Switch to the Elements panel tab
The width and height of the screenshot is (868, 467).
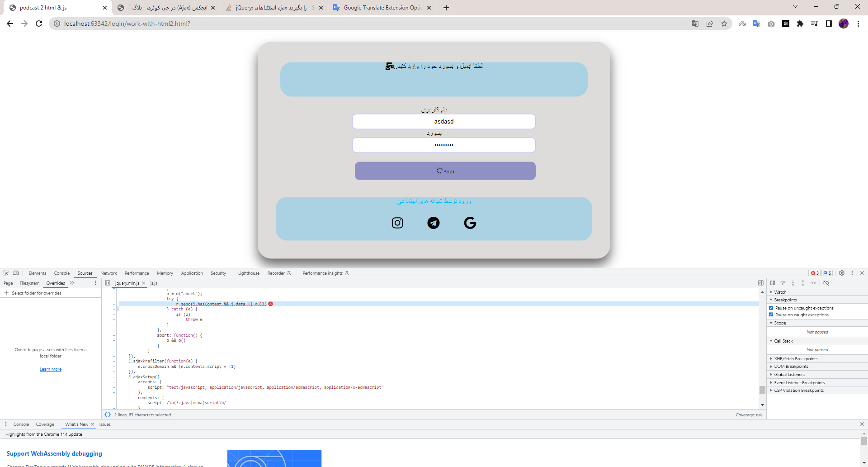click(37, 273)
